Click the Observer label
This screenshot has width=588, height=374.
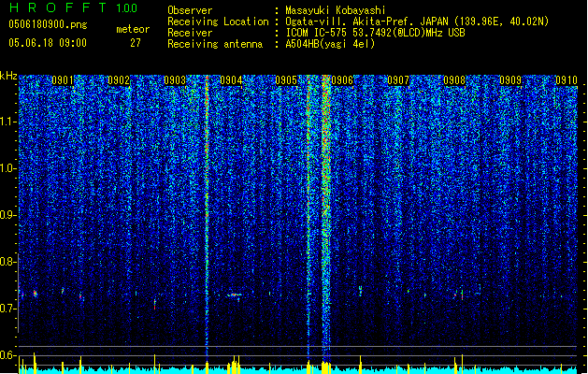tap(190, 10)
